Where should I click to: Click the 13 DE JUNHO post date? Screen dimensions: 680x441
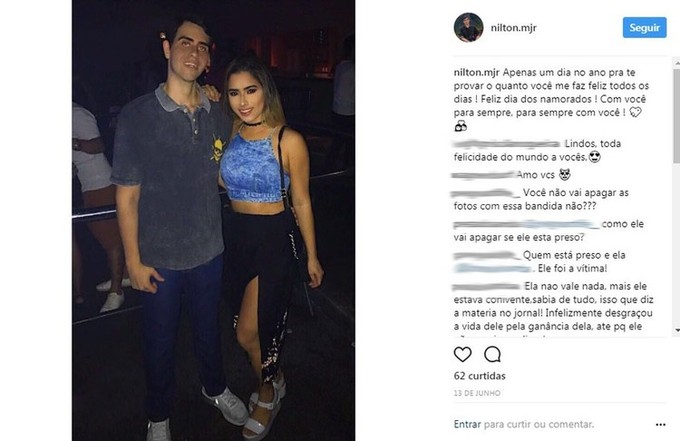pos(477,393)
